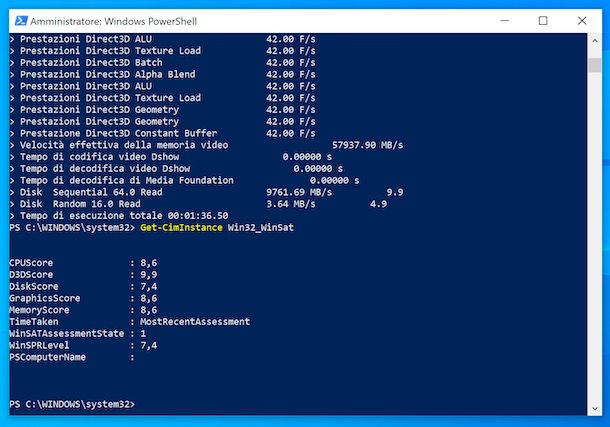This screenshot has height=427, width=610.
Task: Click the vertical scrollbar thumb
Action: click(x=595, y=65)
